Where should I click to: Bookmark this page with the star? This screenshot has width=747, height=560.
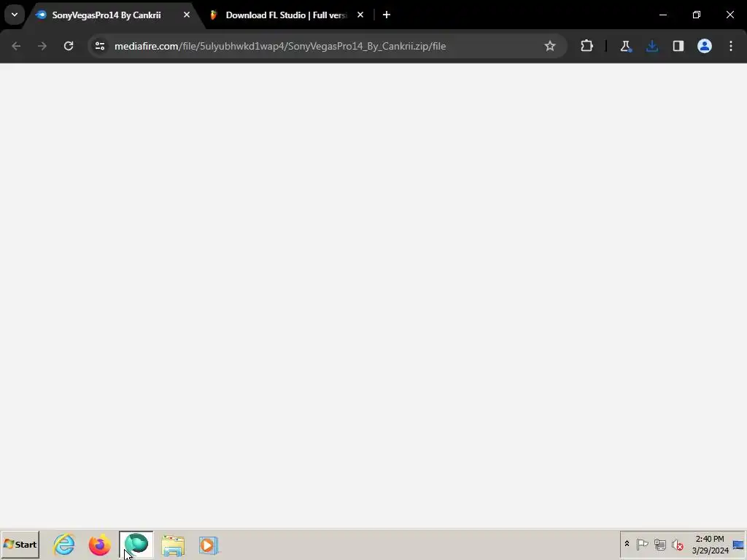(550, 46)
